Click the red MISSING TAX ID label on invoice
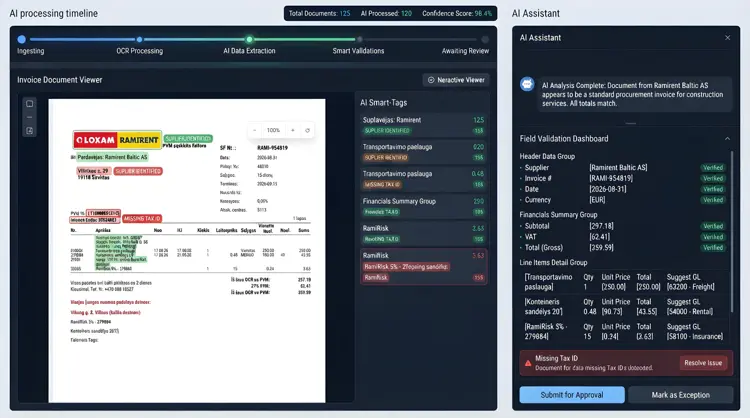 coord(143,219)
